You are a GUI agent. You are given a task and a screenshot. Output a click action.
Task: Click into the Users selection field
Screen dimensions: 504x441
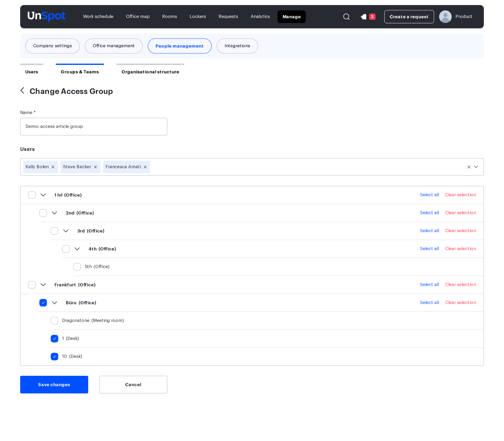point(252,167)
